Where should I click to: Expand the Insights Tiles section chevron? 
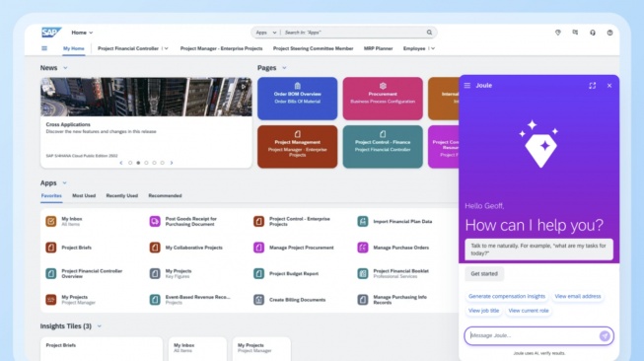[x=99, y=326]
